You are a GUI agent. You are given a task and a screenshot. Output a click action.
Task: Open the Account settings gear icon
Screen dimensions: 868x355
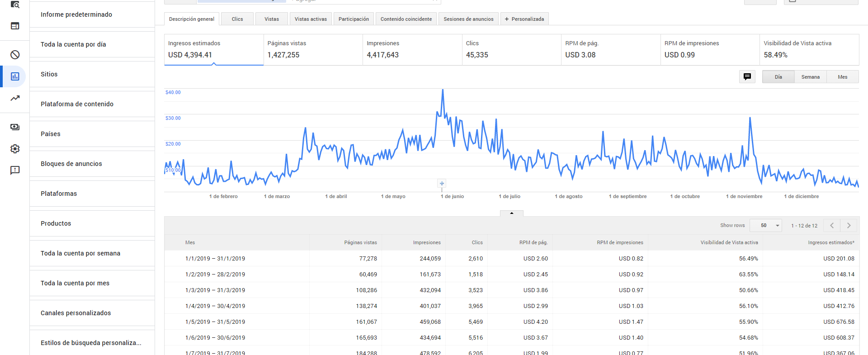click(15, 149)
